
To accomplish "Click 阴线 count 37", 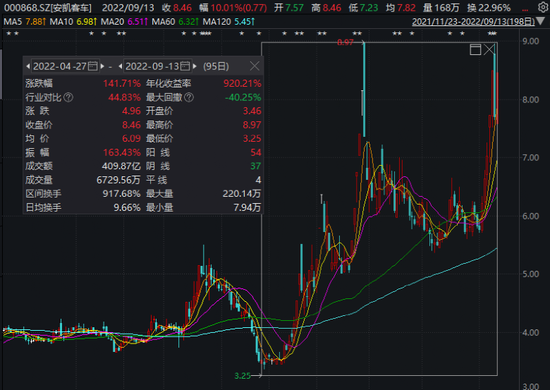I will pyautogui.click(x=256, y=166).
